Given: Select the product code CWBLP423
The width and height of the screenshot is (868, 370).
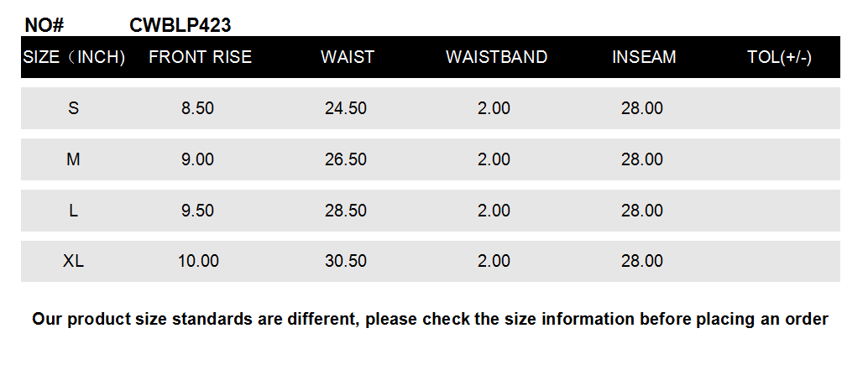Looking at the screenshot, I should click(180, 25).
